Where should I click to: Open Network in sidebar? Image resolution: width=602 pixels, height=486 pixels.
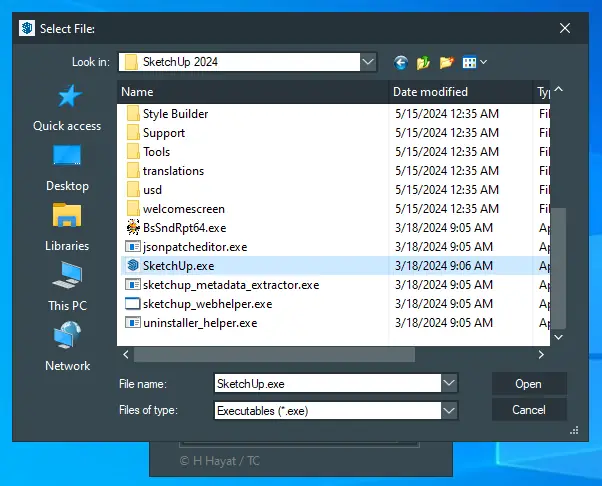67,346
